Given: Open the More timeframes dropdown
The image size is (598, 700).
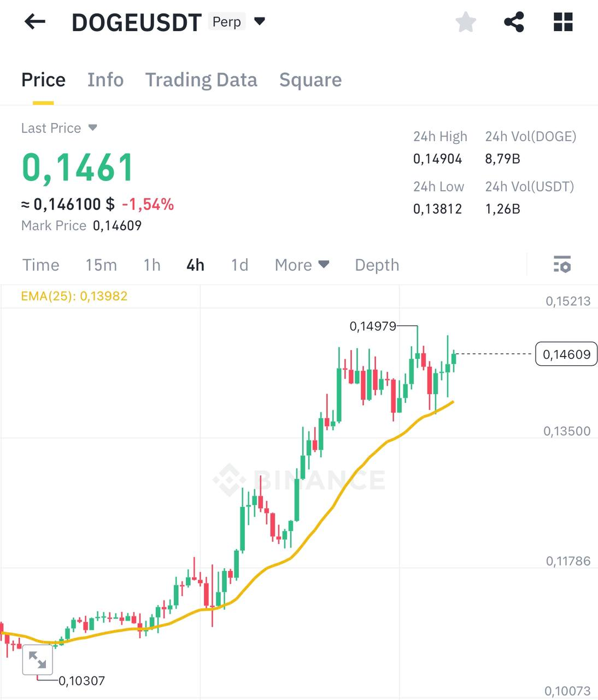Looking at the screenshot, I should (x=301, y=265).
